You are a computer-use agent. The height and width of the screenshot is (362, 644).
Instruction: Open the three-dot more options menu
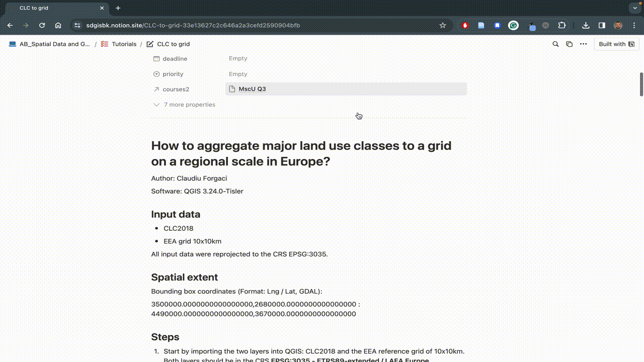click(583, 44)
